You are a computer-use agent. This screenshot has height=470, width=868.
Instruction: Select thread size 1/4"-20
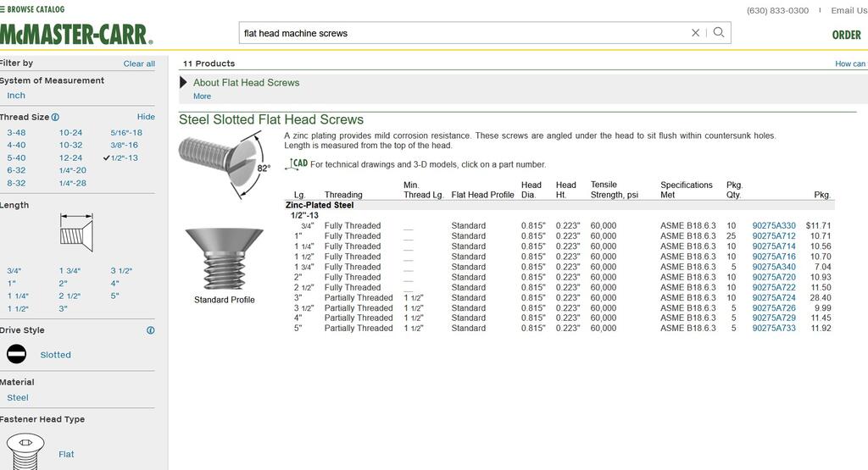click(73, 170)
